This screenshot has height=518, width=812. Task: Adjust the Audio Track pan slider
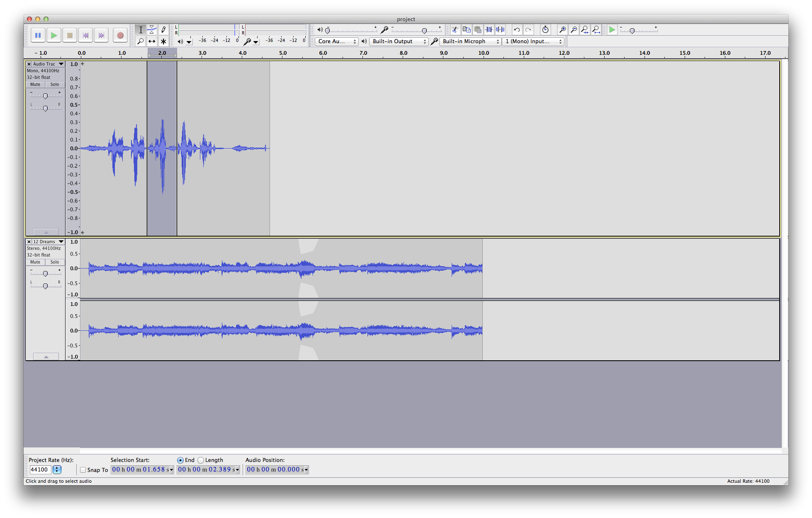pyautogui.click(x=46, y=108)
